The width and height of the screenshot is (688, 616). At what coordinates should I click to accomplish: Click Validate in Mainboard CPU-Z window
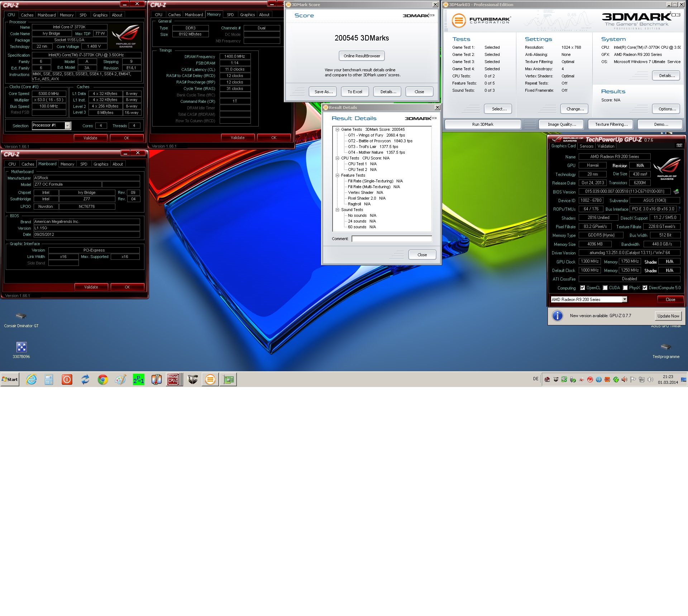pos(91,287)
